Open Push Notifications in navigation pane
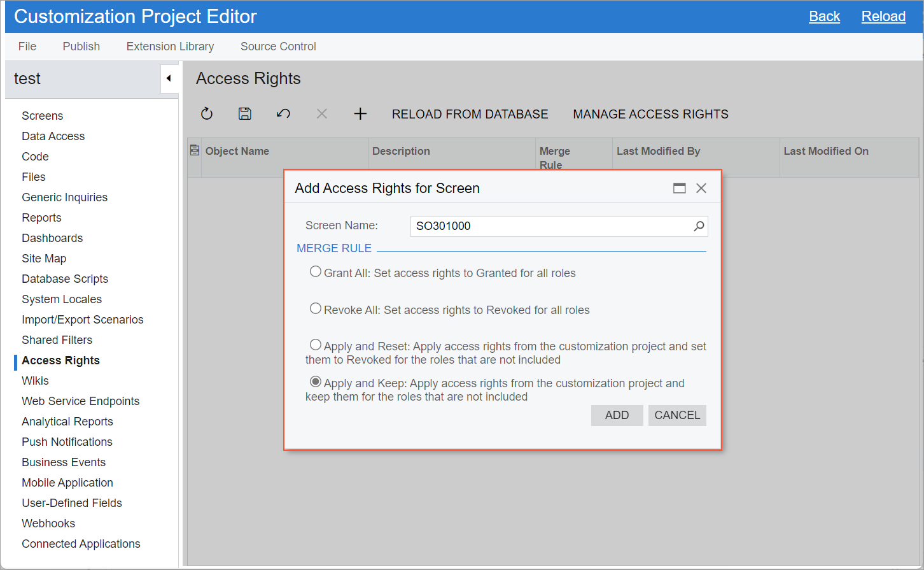 click(67, 442)
